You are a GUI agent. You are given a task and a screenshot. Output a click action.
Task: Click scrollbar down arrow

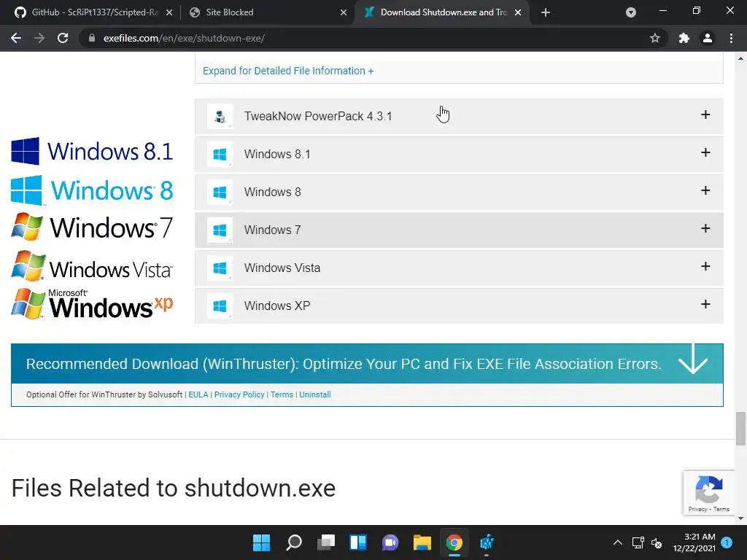[x=740, y=518]
